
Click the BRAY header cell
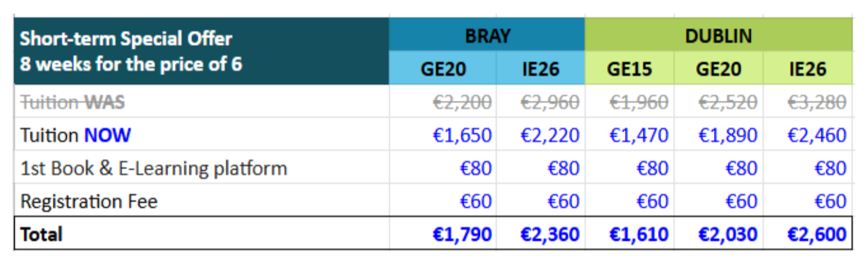[x=487, y=36]
